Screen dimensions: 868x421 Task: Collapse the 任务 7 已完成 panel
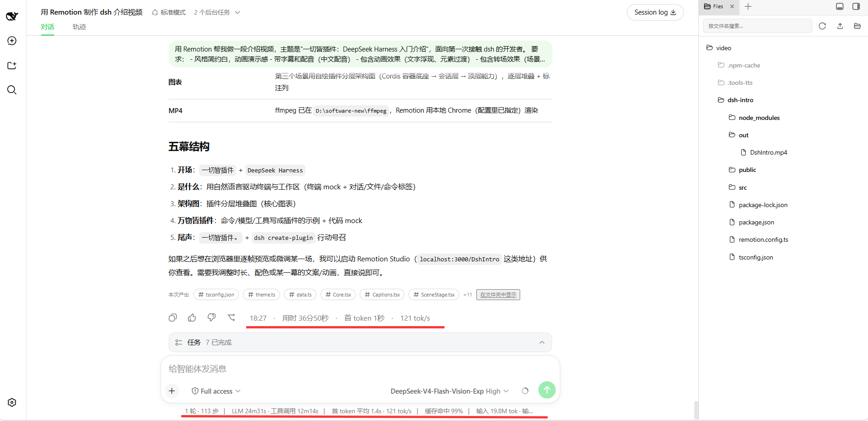360,343
